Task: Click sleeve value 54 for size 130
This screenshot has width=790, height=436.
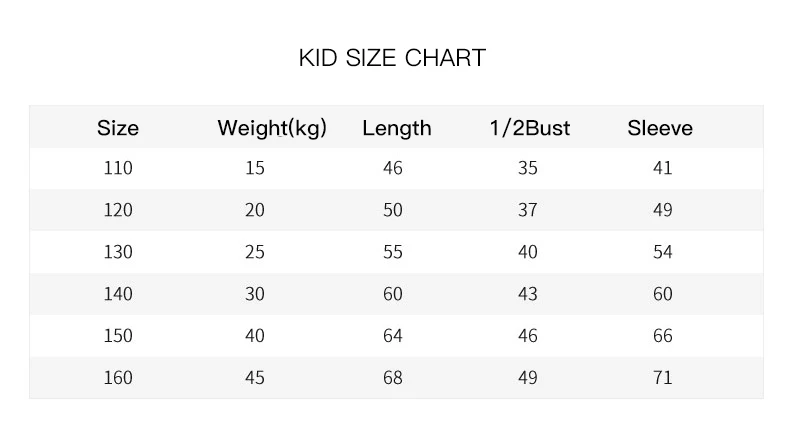Action: (x=663, y=252)
